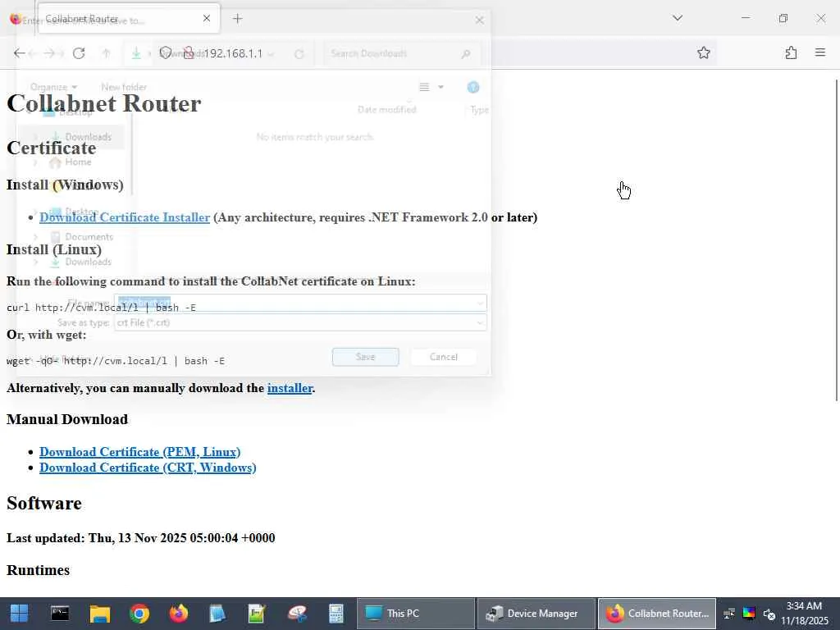Open File Explorer from the taskbar

99,614
